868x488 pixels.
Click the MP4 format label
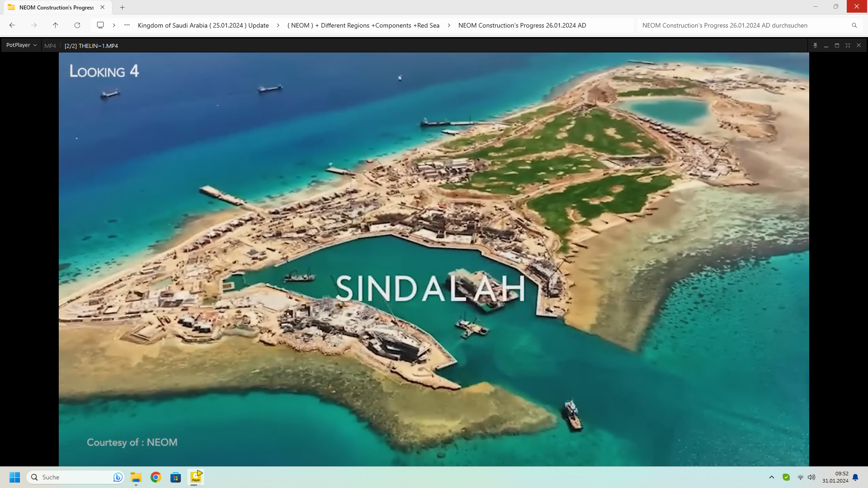point(50,46)
